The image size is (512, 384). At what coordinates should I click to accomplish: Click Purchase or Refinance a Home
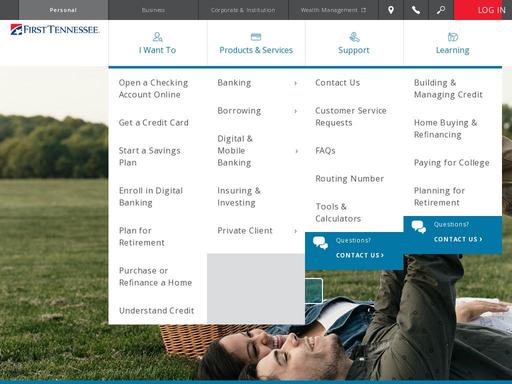[155, 277]
